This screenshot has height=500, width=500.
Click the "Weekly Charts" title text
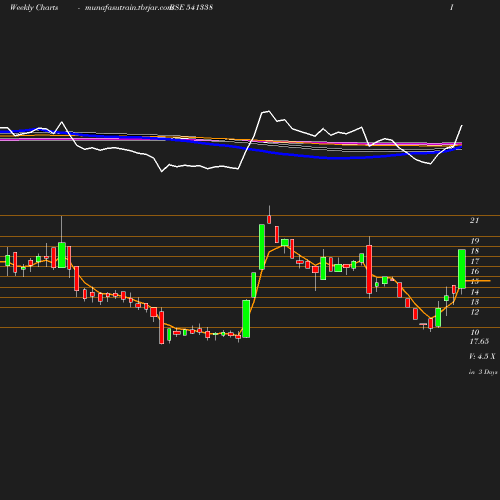[34, 7]
